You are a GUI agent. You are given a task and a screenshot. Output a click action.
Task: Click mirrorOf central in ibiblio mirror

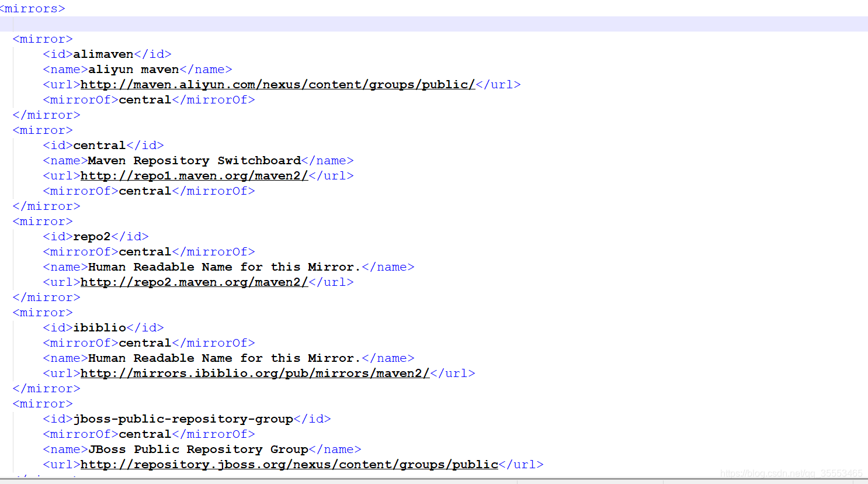click(x=145, y=343)
